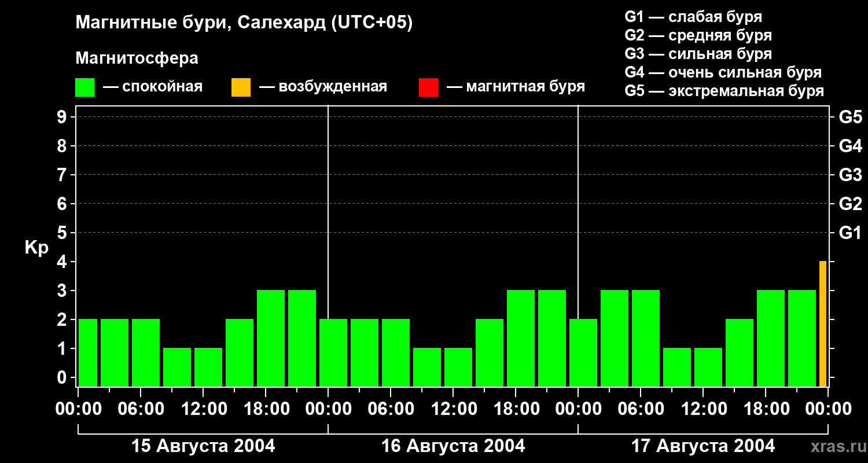868x463 pixels.
Task: Click the green спокойная legend swatch
Action: coord(85,87)
